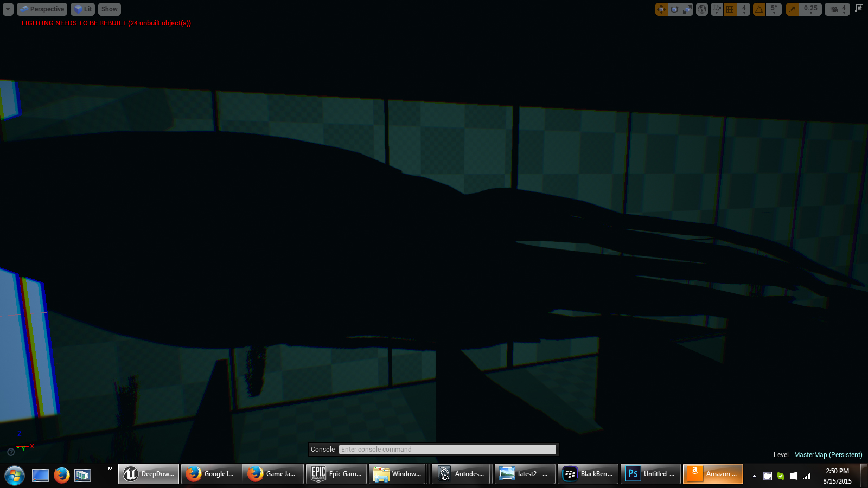Select the scale gizmo mode
Image resolution: width=868 pixels, height=488 pixels.
(x=687, y=9)
